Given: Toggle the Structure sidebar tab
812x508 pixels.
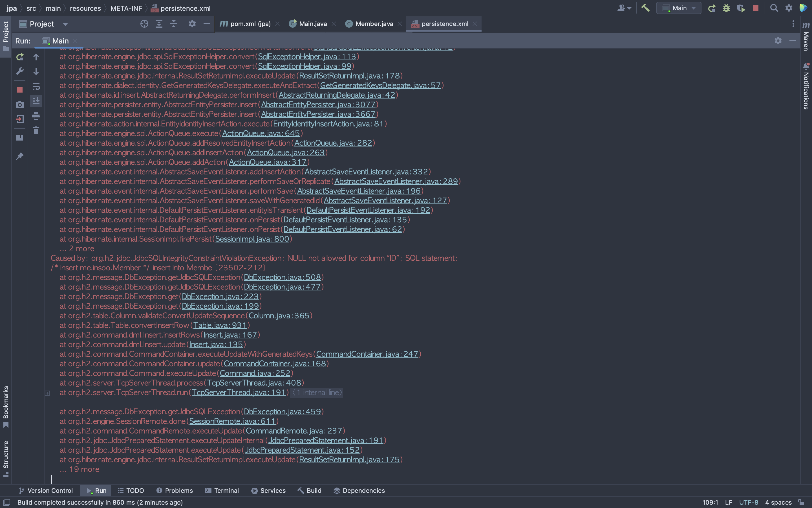Looking at the screenshot, I should click(x=6, y=459).
